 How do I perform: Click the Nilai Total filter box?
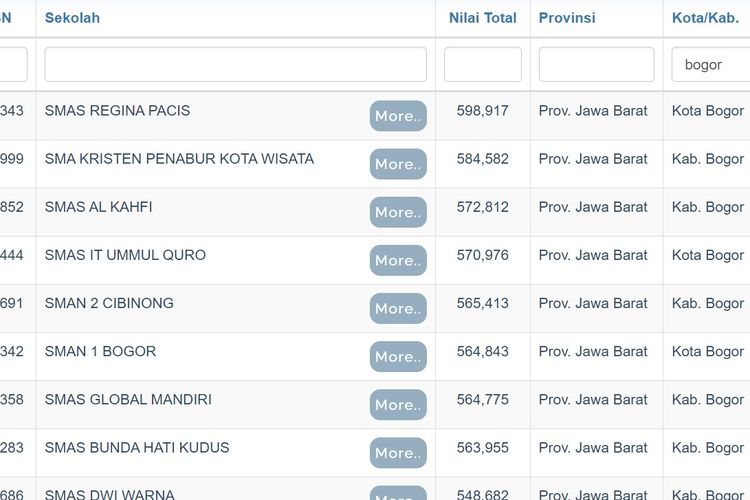tap(482, 65)
